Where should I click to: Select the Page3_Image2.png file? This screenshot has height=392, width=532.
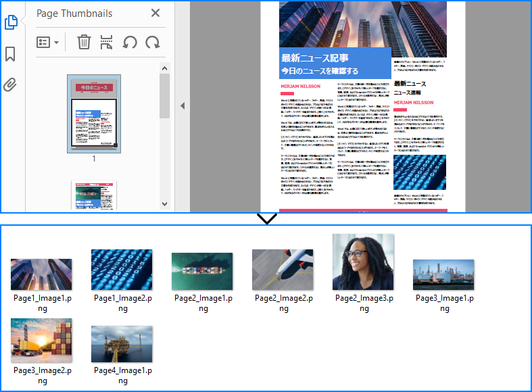41,341
